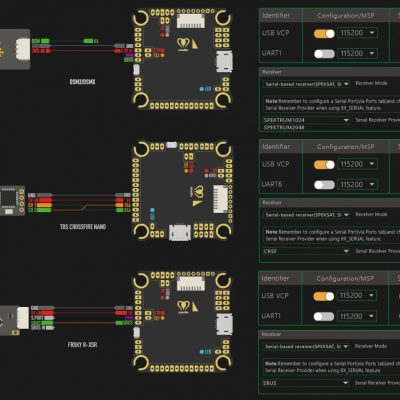Click the USB connector on the middle flight controller
Viewport: 400px width, 400px height.
180,232
